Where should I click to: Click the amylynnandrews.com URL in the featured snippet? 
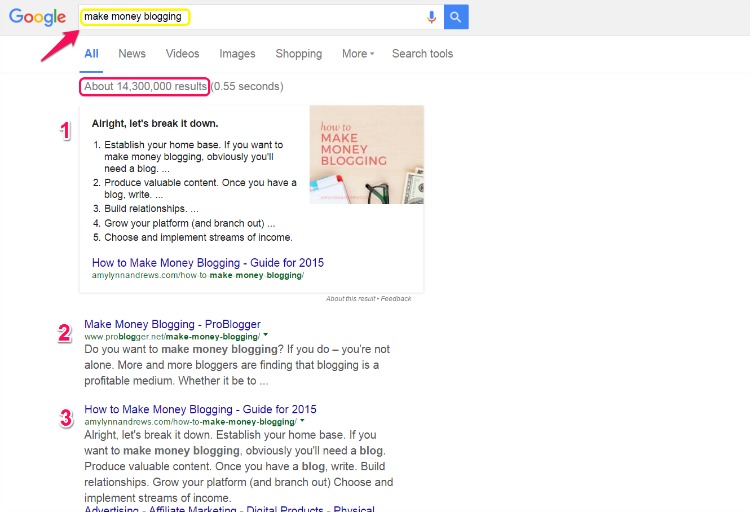coord(198,275)
